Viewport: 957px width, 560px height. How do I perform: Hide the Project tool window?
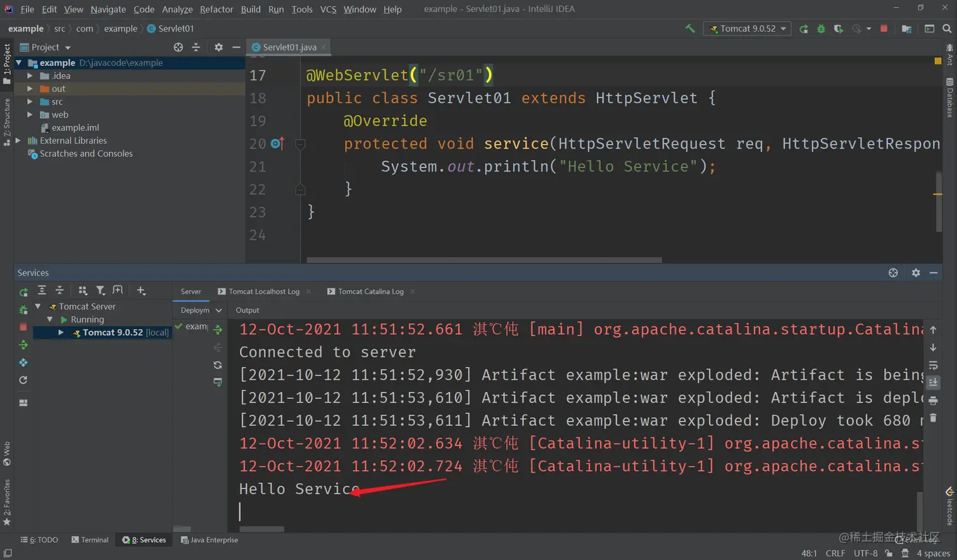236,47
